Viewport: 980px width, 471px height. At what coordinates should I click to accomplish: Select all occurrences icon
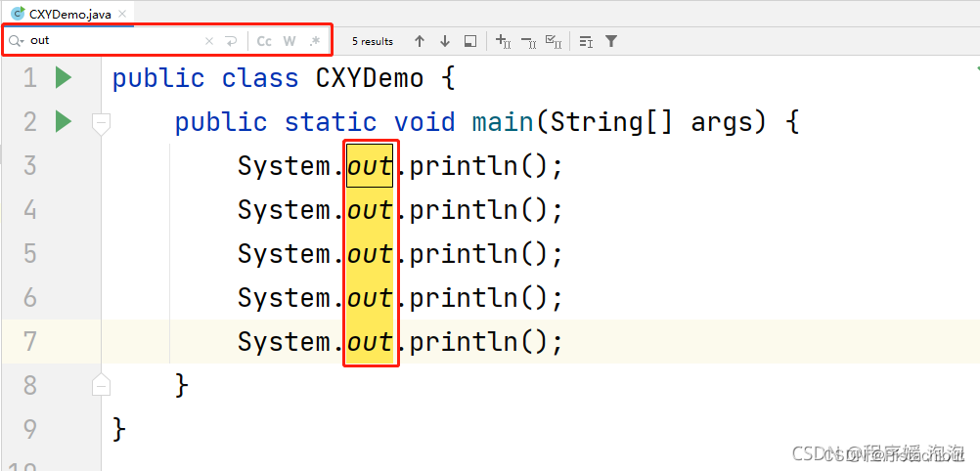[554, 41]
